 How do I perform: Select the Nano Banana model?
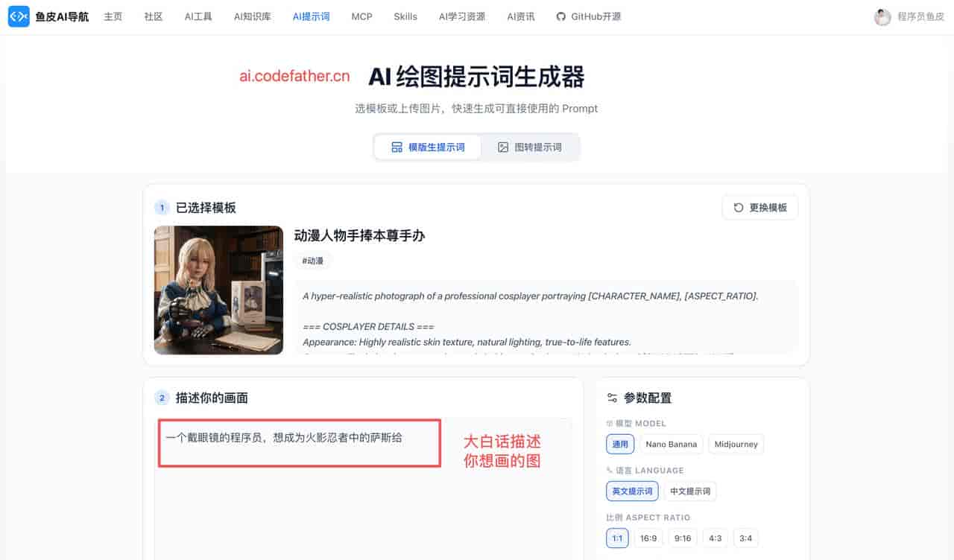click(672, 445)
